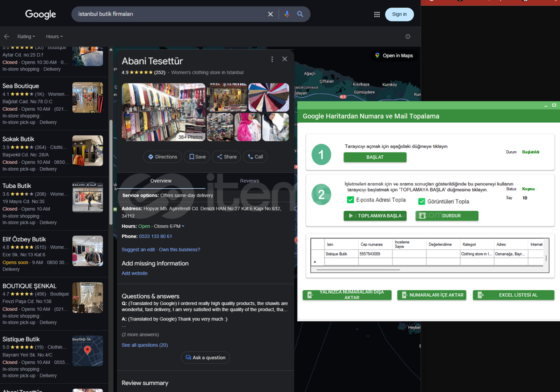Click EXCEL LİSTESİ AL button

point(513,295)
